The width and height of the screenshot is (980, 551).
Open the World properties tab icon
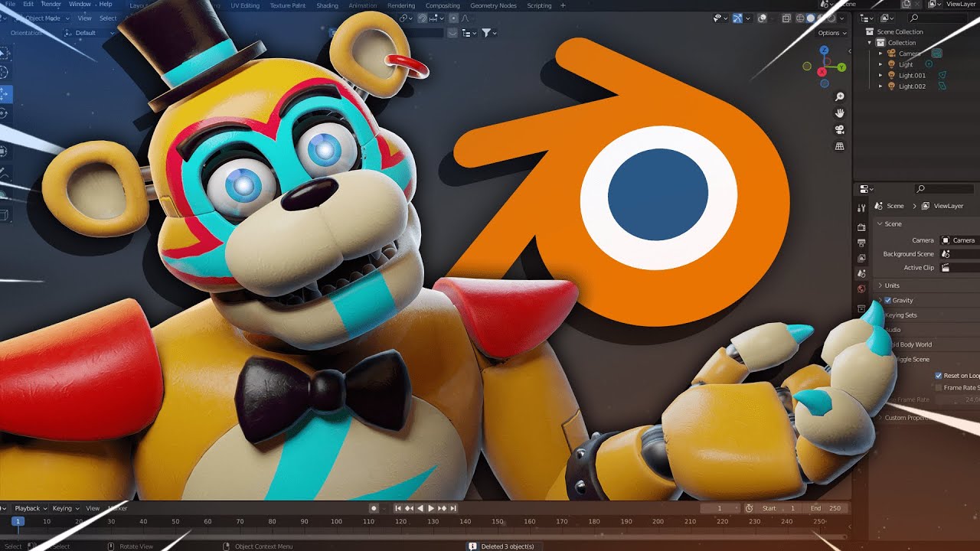click(861, 289)
